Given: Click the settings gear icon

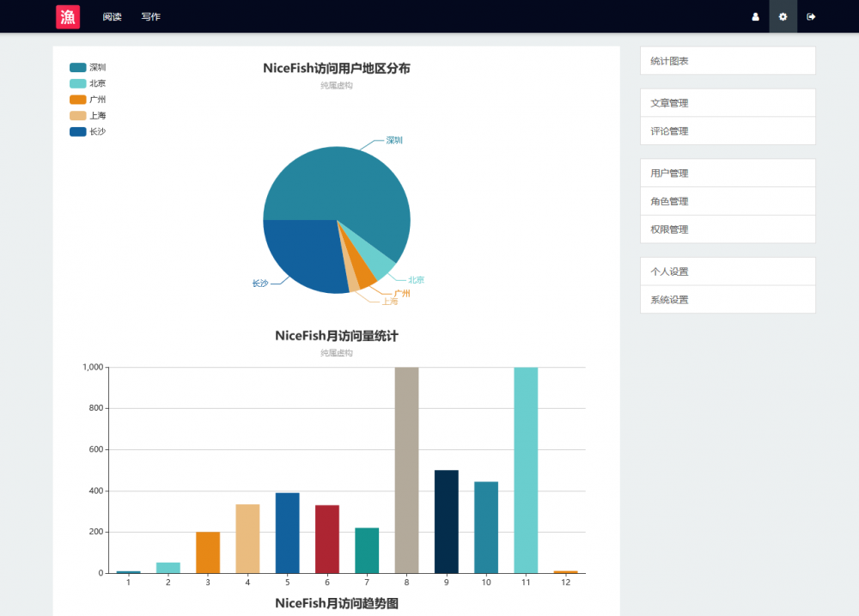Looking at the screenshot, I should (x=783, y=16).
